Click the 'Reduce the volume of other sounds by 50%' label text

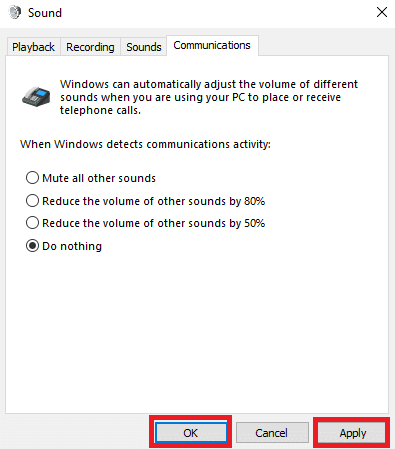tap(154, 223)
